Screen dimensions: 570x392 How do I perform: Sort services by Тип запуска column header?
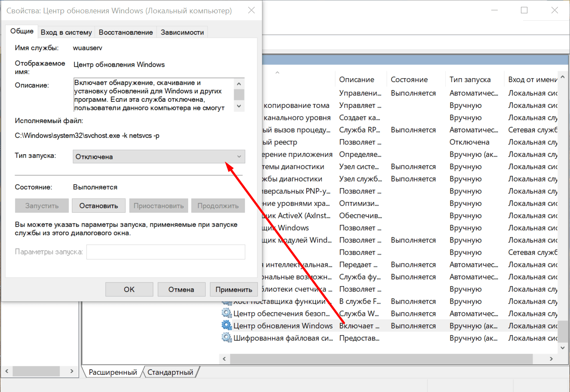(x=475, y=80)
